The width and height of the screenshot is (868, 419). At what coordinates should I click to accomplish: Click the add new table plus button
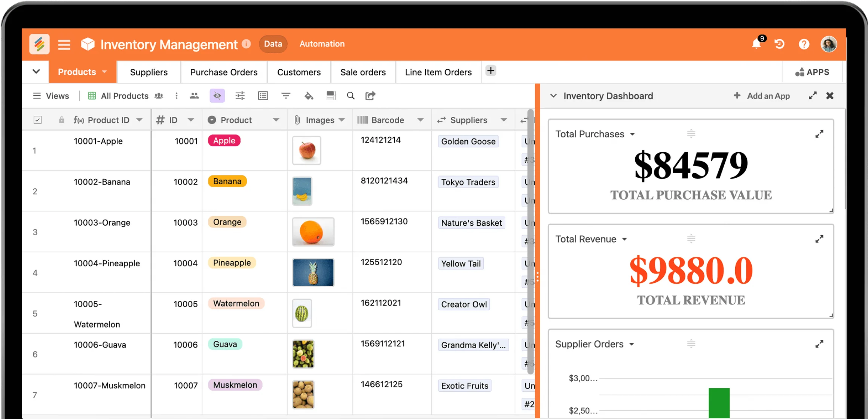(491, 71)
